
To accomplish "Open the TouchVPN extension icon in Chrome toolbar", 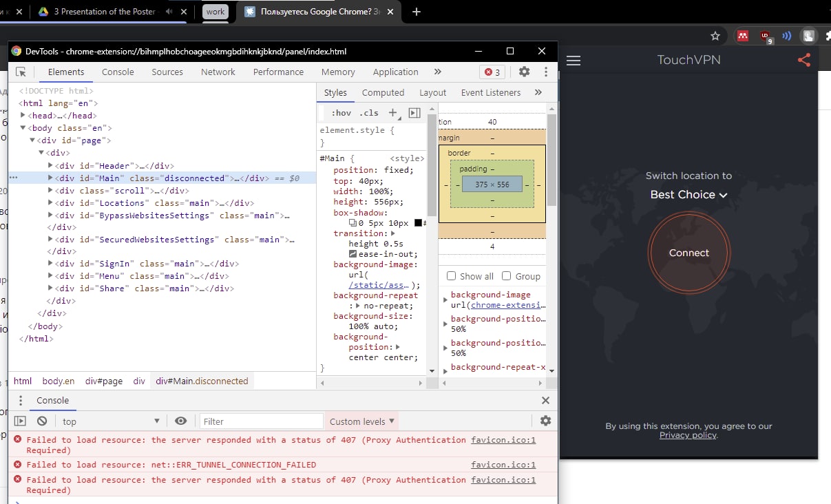I will pyautogui.click(x=809, y=36).
